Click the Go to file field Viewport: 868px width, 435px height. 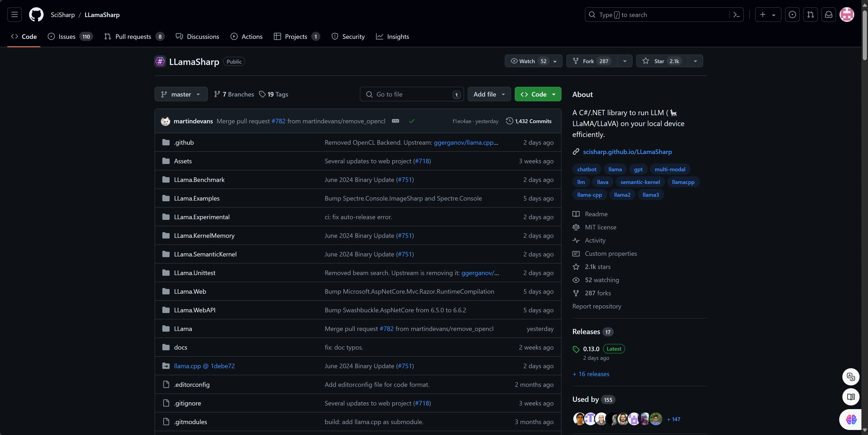click(x=412, y=94)
